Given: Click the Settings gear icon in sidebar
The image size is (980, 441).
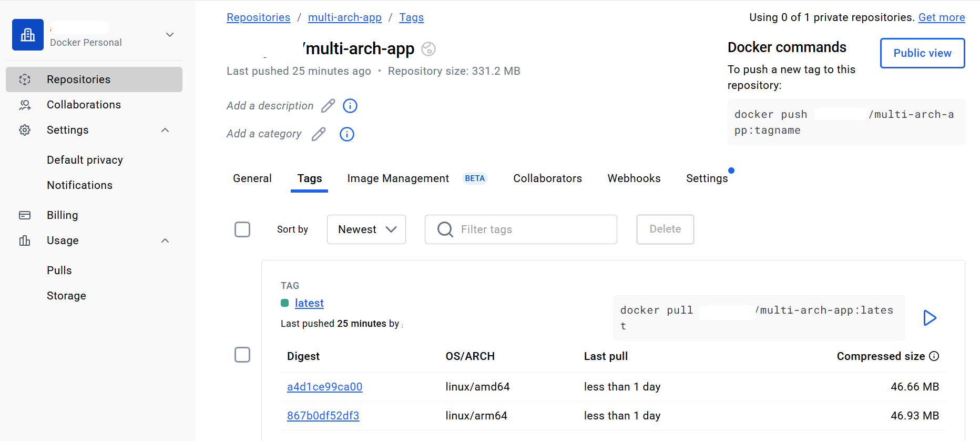Looking at the screenshot, I should pos(25,130).
